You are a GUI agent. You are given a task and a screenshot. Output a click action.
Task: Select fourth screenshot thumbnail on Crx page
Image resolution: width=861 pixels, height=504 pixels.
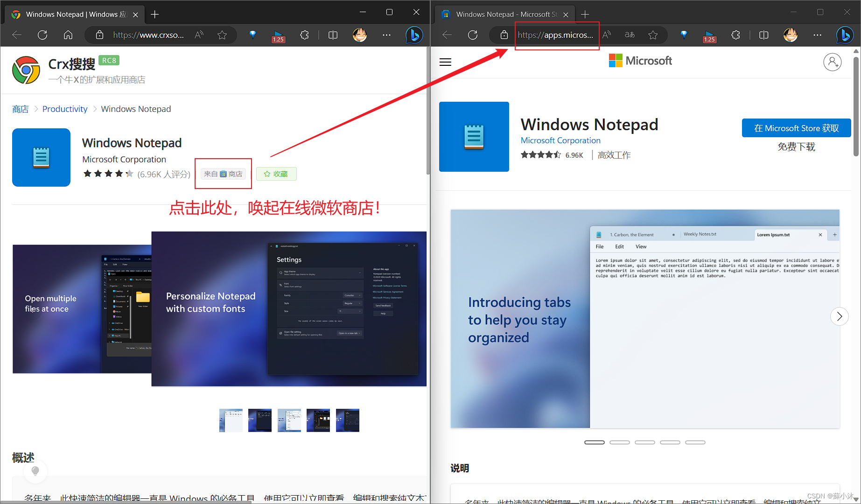(318, 420)
